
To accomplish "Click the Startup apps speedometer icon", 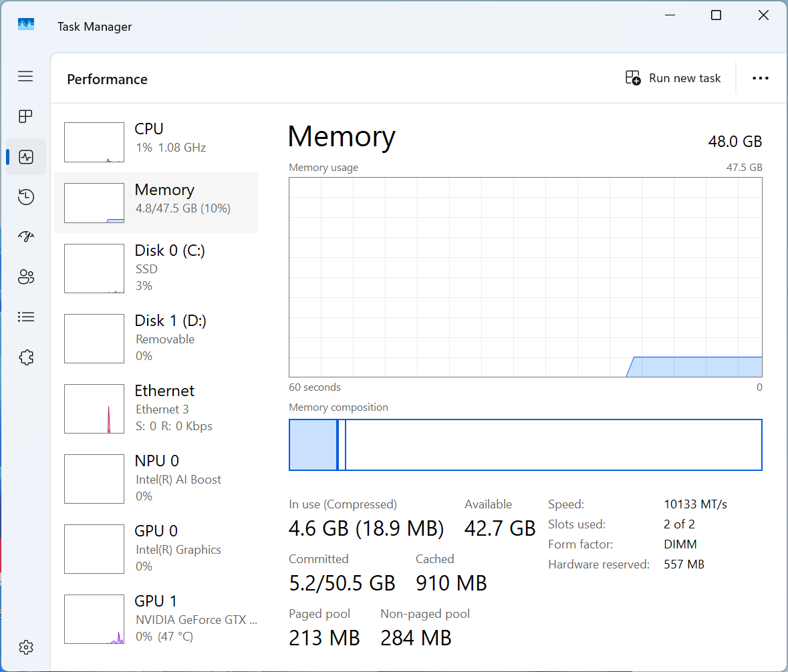I will [x=25, y=236].
